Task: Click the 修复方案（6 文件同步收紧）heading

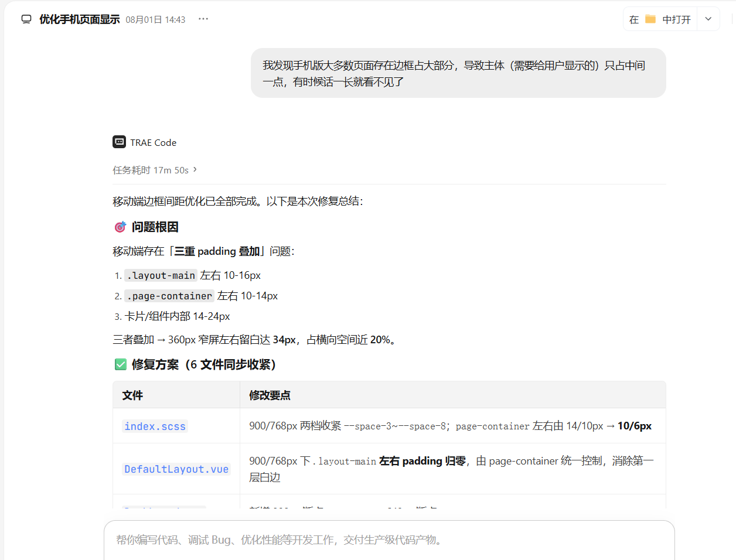Action: click(204, 364)
